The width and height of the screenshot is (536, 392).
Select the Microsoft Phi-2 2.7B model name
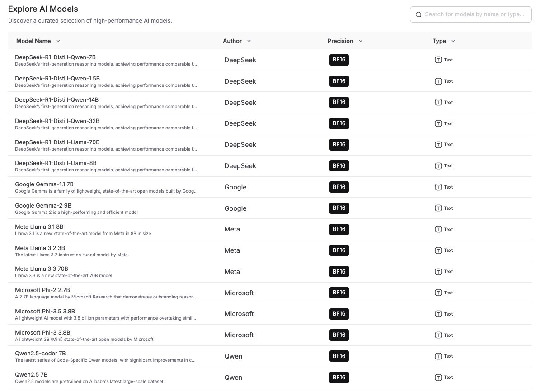point(42,290)
